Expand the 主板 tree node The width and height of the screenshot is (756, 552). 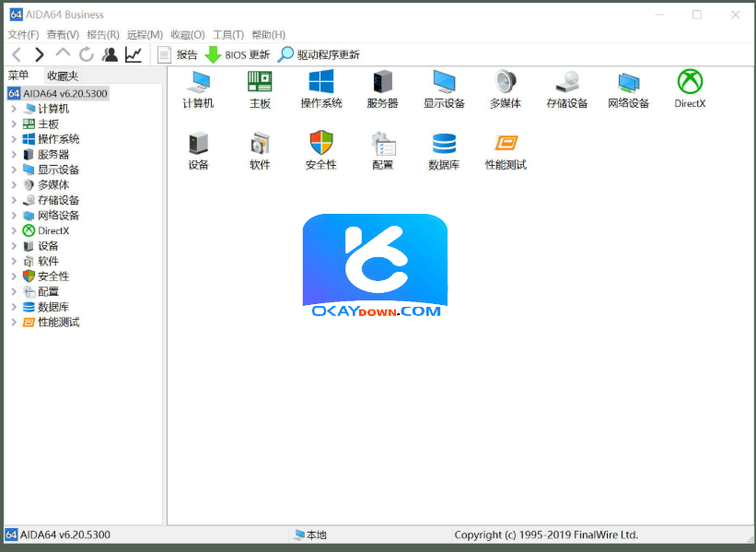[14, 124]
